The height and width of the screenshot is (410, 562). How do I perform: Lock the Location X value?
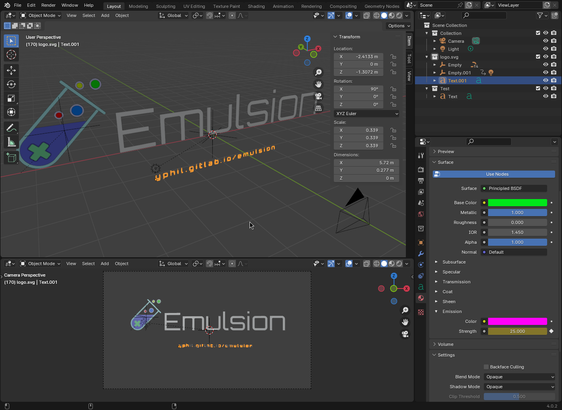393,57
